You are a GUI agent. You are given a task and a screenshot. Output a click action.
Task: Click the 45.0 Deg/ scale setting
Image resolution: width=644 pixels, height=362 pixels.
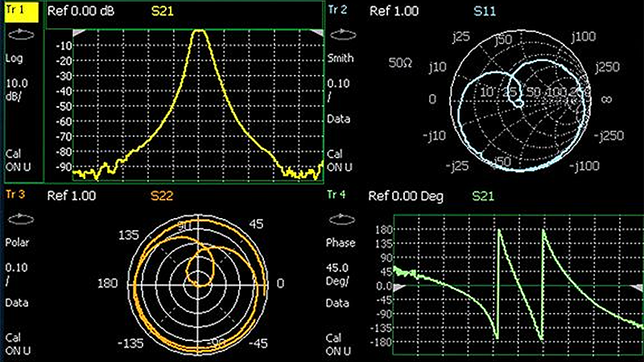tap(340, 273)
